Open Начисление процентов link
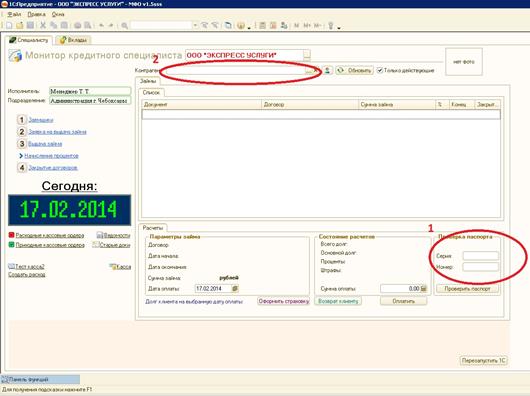This screenshot has height=396, width=530. click(x=51, y=156)
